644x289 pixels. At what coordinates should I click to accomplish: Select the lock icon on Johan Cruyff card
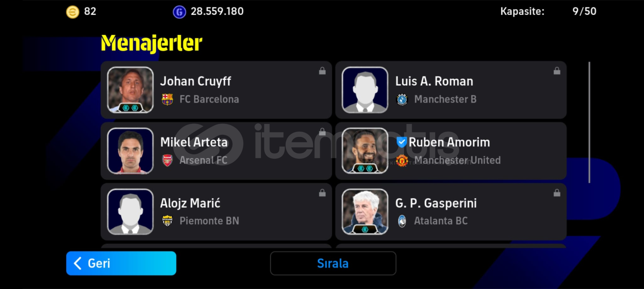pos(322,71)
